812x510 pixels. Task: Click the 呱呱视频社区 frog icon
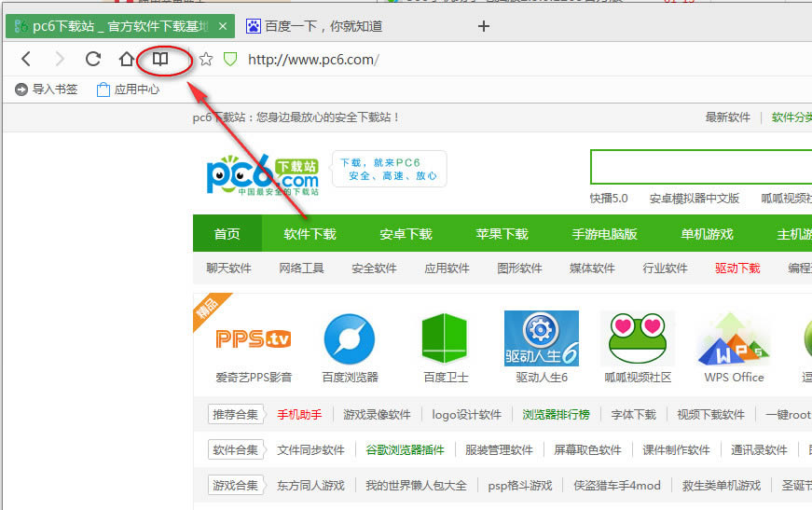click(x=638, y=338)
